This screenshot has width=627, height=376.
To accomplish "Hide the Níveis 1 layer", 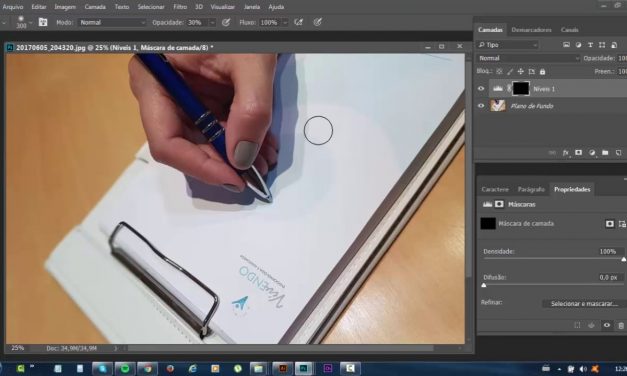I will point(481,89).
